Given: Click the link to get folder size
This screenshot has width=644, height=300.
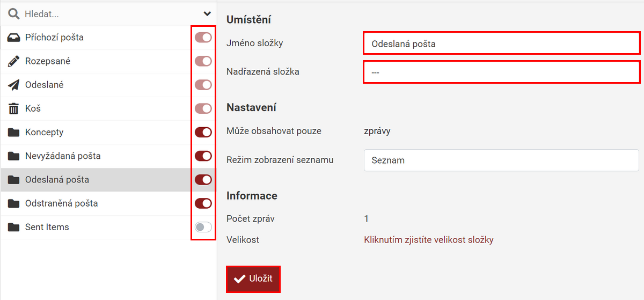Looking at the screenshot, I should pyautogui.click(x=428, y=240).
